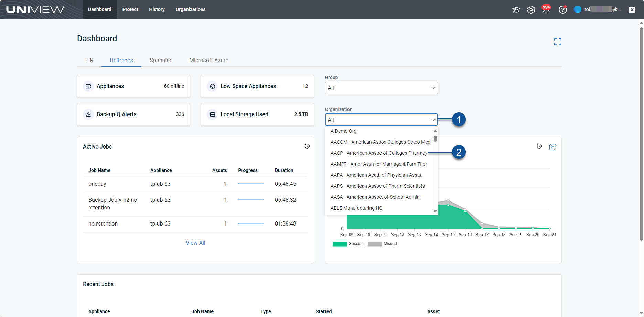
Task: Click the Low Space Appliances icon
Action: [213, 86]
